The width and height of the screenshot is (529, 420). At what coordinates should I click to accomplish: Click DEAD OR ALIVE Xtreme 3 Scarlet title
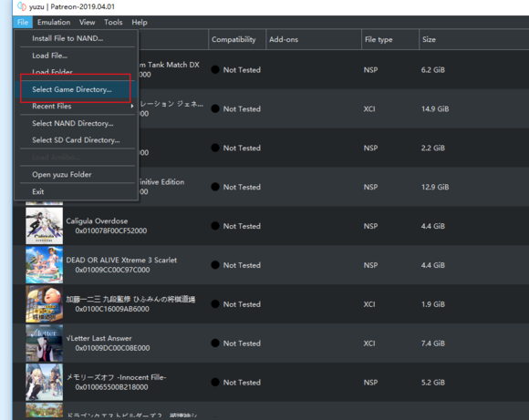point(121,261)
